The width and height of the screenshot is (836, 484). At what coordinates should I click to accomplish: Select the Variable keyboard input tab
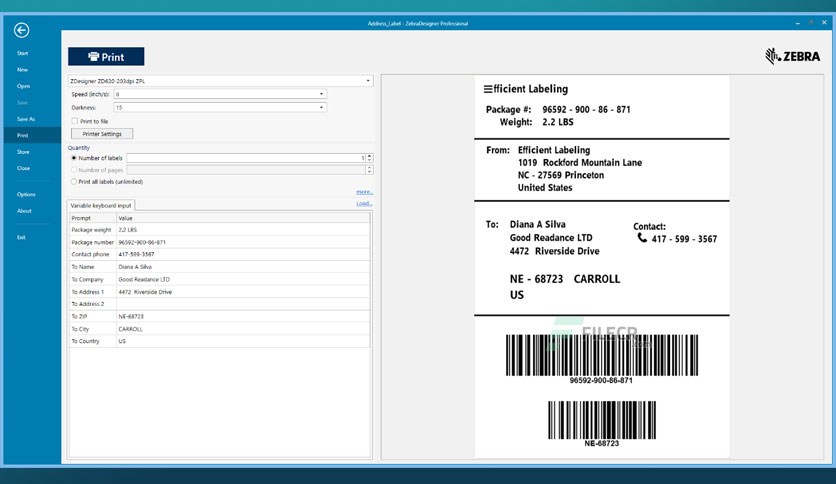pos(101,206)
